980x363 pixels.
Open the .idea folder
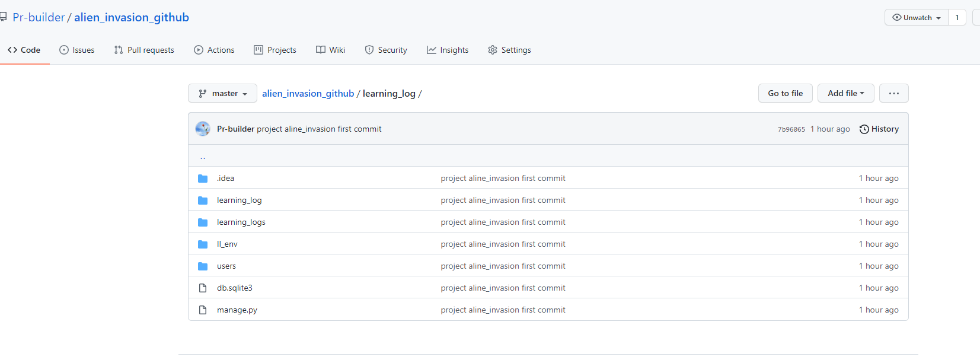[225, 178]
